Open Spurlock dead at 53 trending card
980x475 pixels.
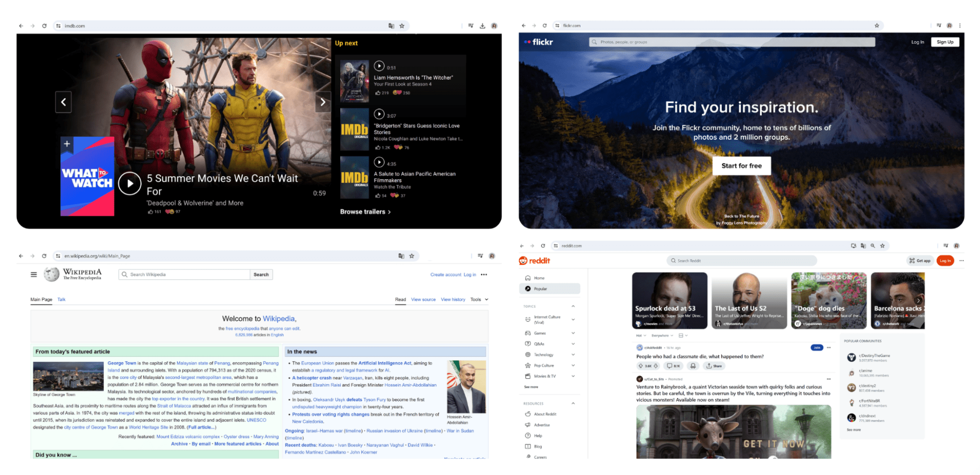point(669,300)
